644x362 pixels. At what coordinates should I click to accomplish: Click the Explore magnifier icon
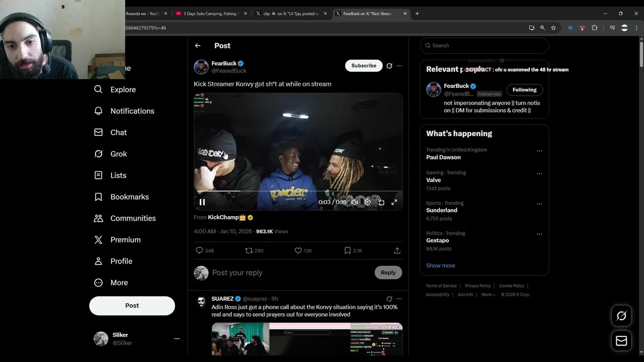pyautogui.click(x=99, y=89)
